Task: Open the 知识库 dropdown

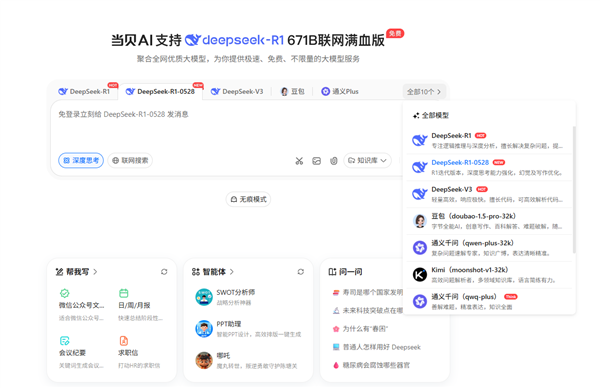Action: (367, 160)
